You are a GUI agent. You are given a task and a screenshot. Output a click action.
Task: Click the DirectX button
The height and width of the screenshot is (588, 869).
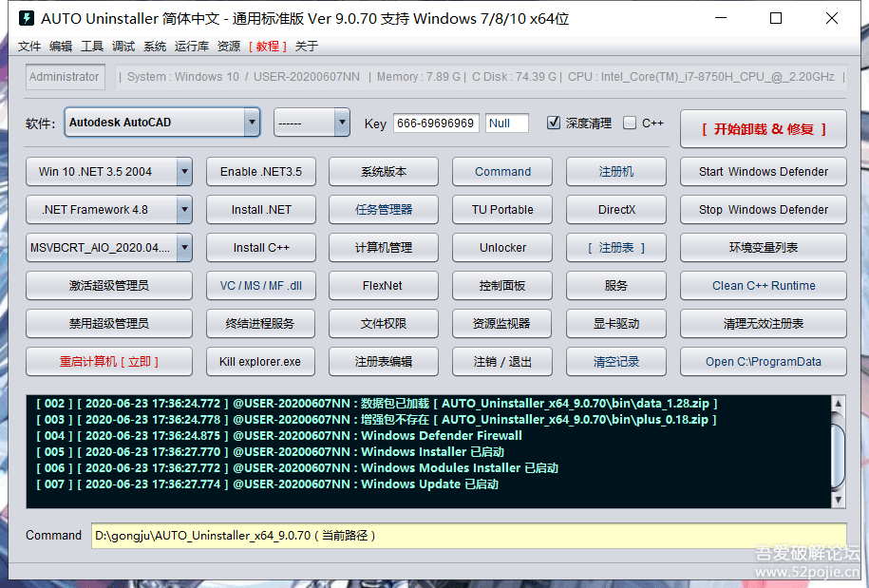click(616, 210)
